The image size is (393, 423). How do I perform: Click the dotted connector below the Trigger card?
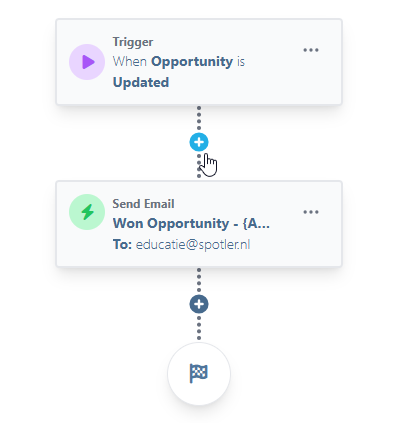199,119
